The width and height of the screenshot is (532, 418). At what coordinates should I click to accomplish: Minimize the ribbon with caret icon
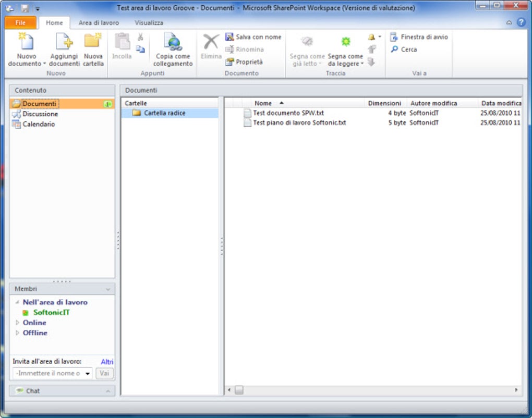click(509, 22)
